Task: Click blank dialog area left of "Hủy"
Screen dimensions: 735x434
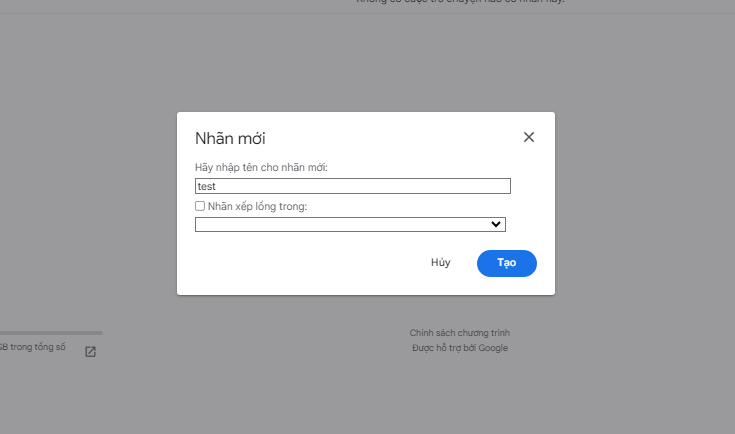Action: [300, 263]
